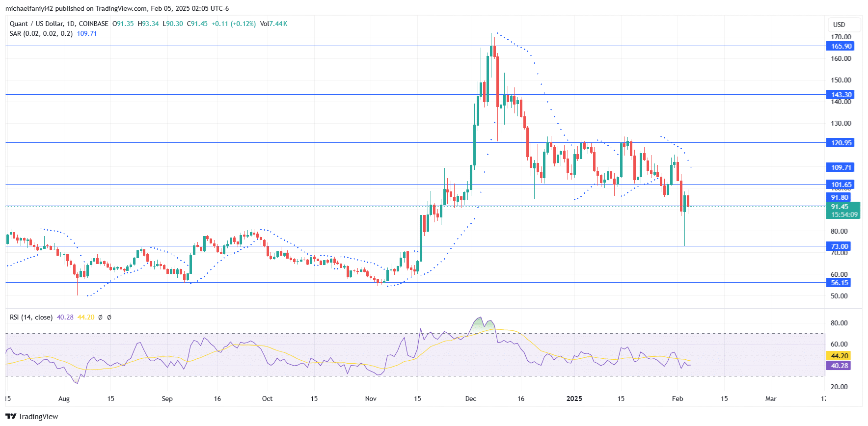Click the open price O91.35 in legend
868x426 pixels.
coord(123,24)
